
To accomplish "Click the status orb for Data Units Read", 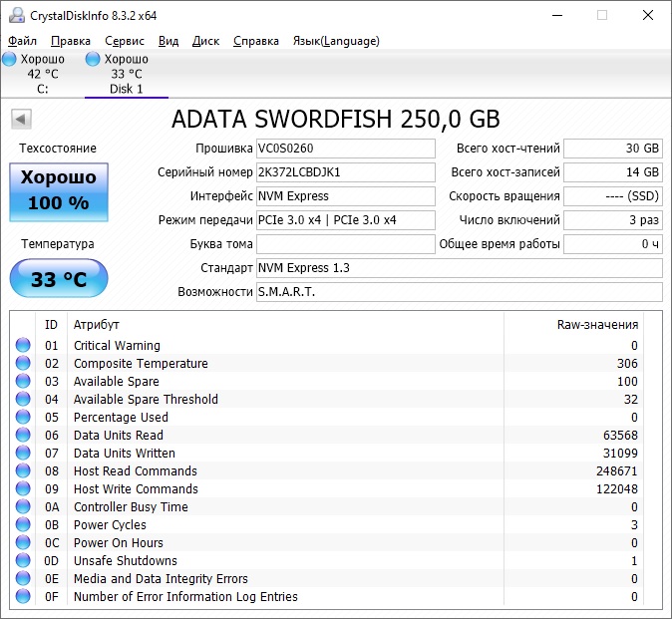I will tap(23, 435).
